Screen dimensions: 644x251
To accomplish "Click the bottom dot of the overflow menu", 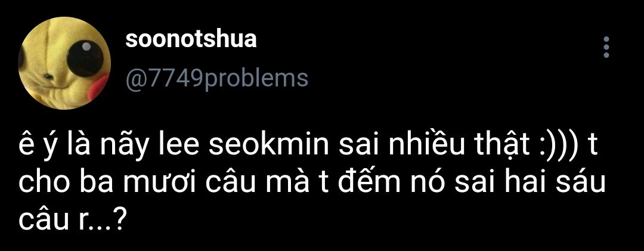I will [x=606, y=54].
